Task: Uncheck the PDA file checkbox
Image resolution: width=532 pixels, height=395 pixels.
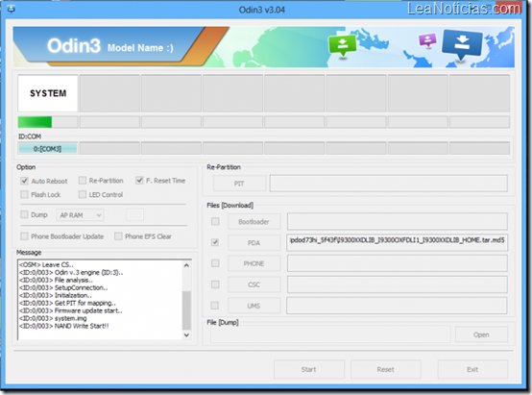Action: click(215, 242)
